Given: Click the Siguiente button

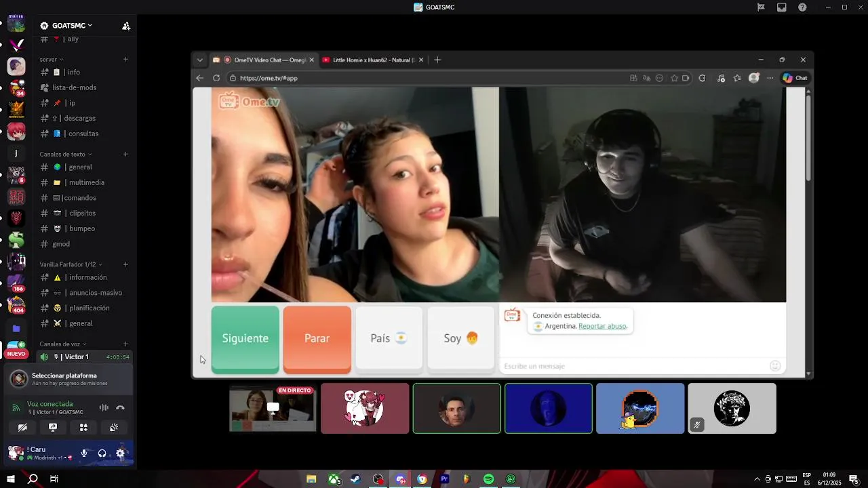Looking at the screenshot, I should (x=245, y=339).
